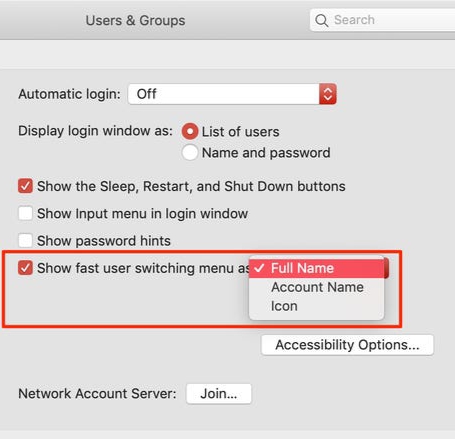This screenshot has width=455, height=439.
Task: Open Accessibility Options dialog
Action: (347, 345)
